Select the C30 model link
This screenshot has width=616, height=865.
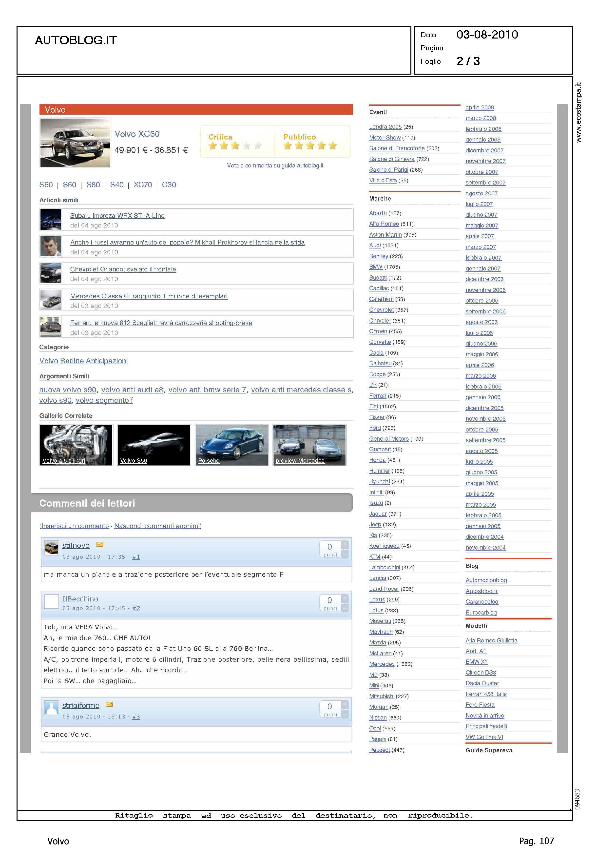pos(169,185)
